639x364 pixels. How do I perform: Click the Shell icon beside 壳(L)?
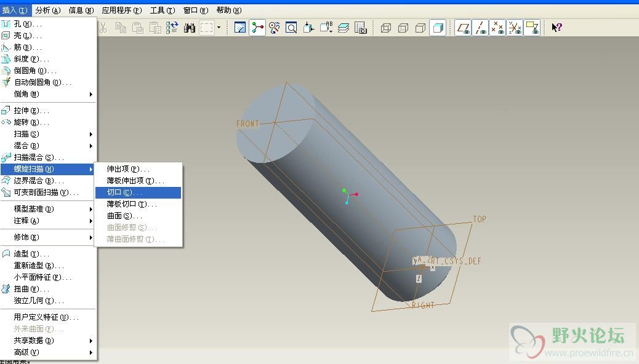coord(6,36)
